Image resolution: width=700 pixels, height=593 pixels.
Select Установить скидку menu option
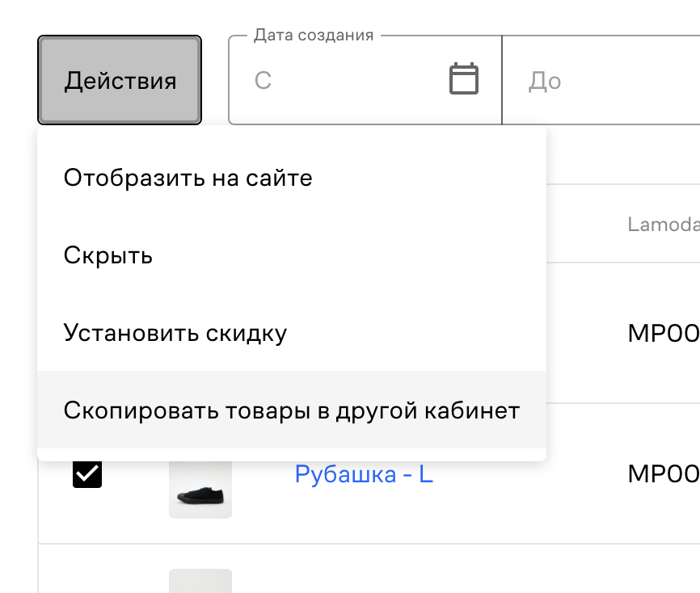tap(175, 333)
